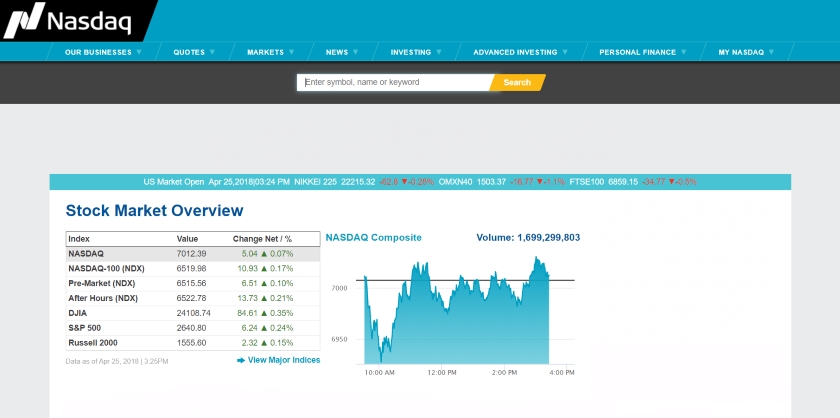Viewport: 840px width, 418px height.
Task: Click the Change Net / % column header
Action: pos(262,239)
